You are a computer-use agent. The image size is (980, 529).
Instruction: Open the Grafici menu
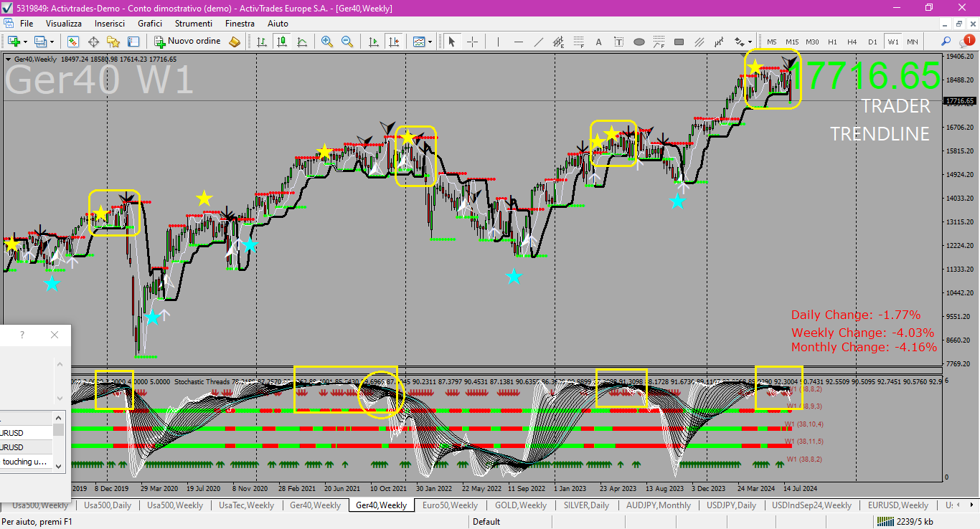pos(150,24)
